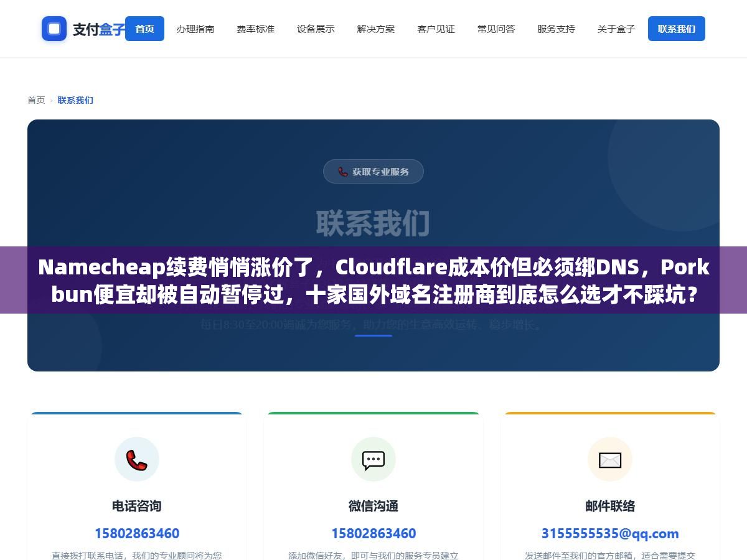Image resolution: width=747 pixels, height=560 pixels.
Task: Open 客户见证 navigation item
Action: 436,29
